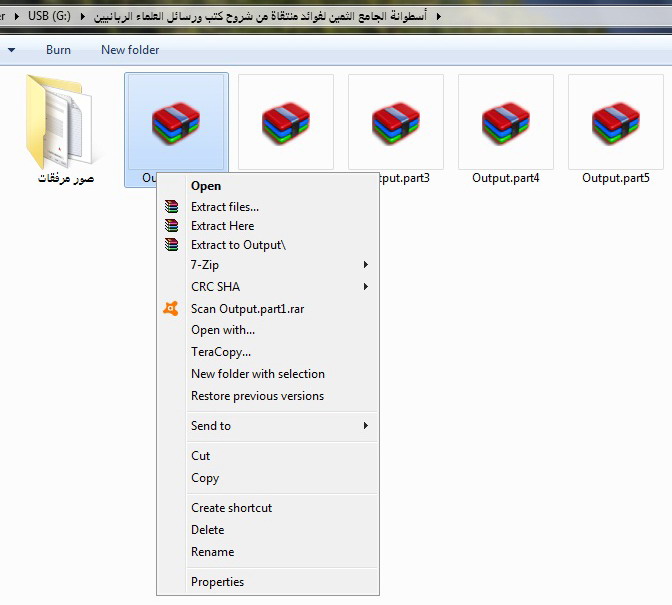Click Avast icon beside Scan Output.part1.rar

tap(171, 309)
